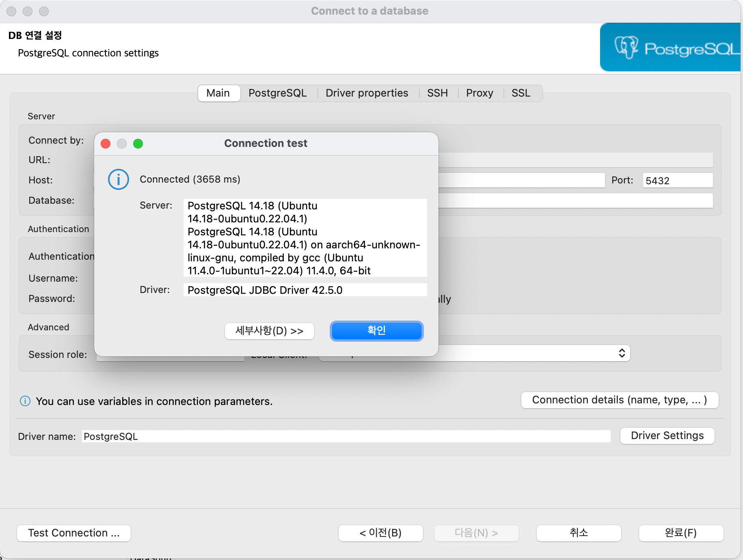The width and height of the screenshot is (743, 560).
Task: Open the PostgreSQL tab
Action: [x=278, y=93]
